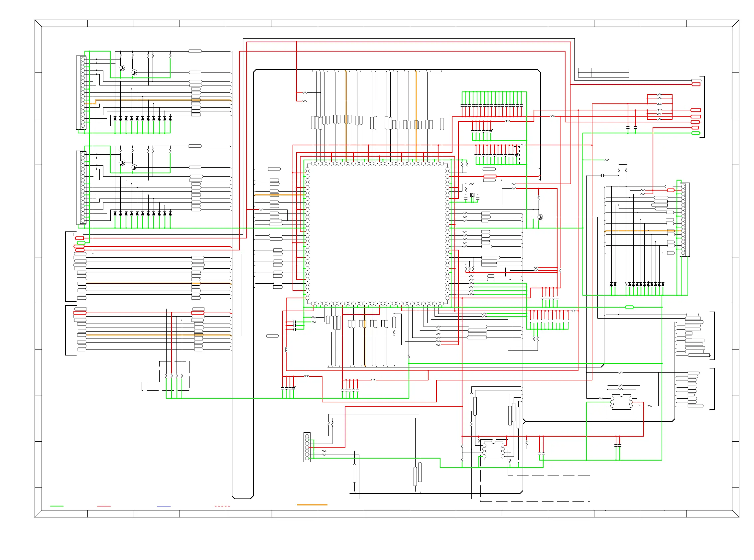Select the green line sample in the bottom legend
The width and height of the screenshot is (754, 560).
point(57,506)
